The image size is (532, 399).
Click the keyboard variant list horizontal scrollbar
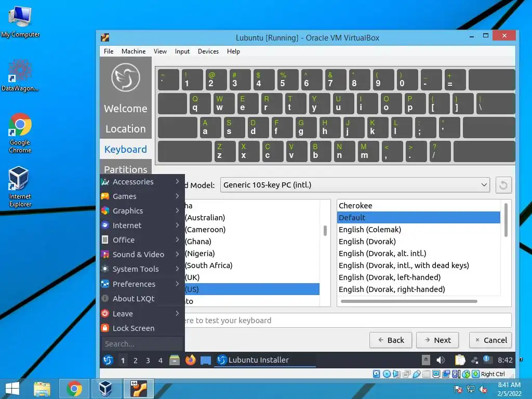409,301
